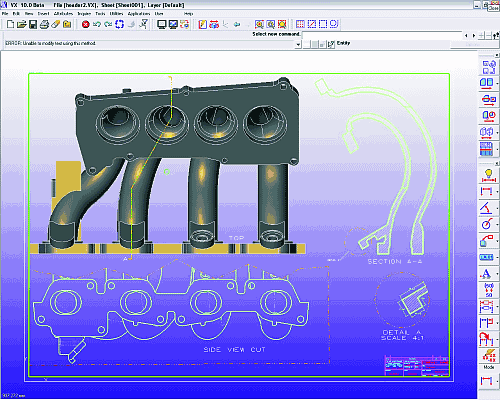Viewport: 500px width, 400px height.
Task: Click the empty dashed rectangle icon
Action: coord(323,24)
